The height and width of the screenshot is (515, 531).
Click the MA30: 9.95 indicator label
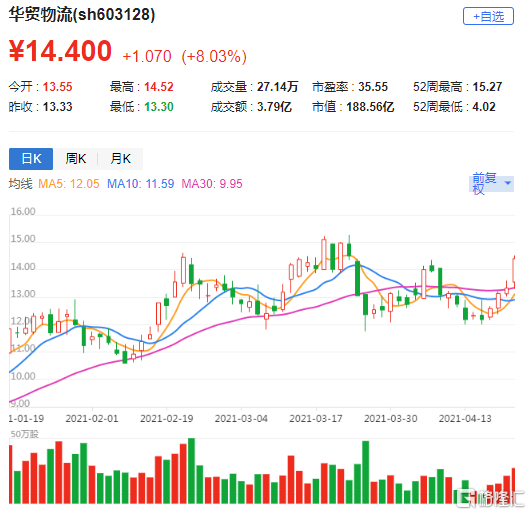point(212,184)
